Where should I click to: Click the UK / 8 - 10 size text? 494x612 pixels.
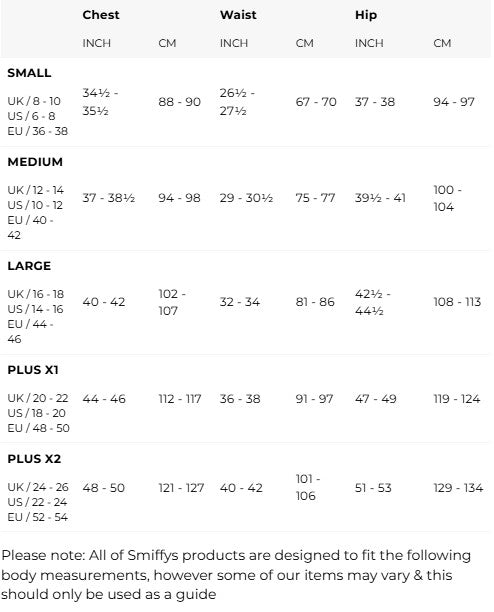tap(34, 101)
